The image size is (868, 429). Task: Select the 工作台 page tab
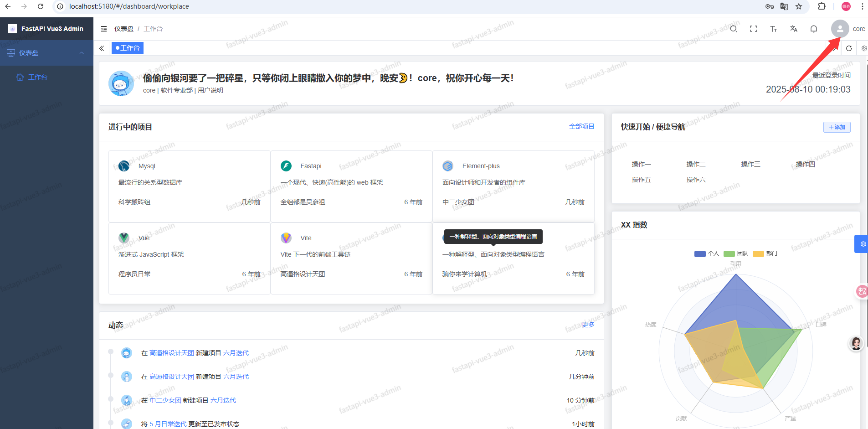coord(128,48)
